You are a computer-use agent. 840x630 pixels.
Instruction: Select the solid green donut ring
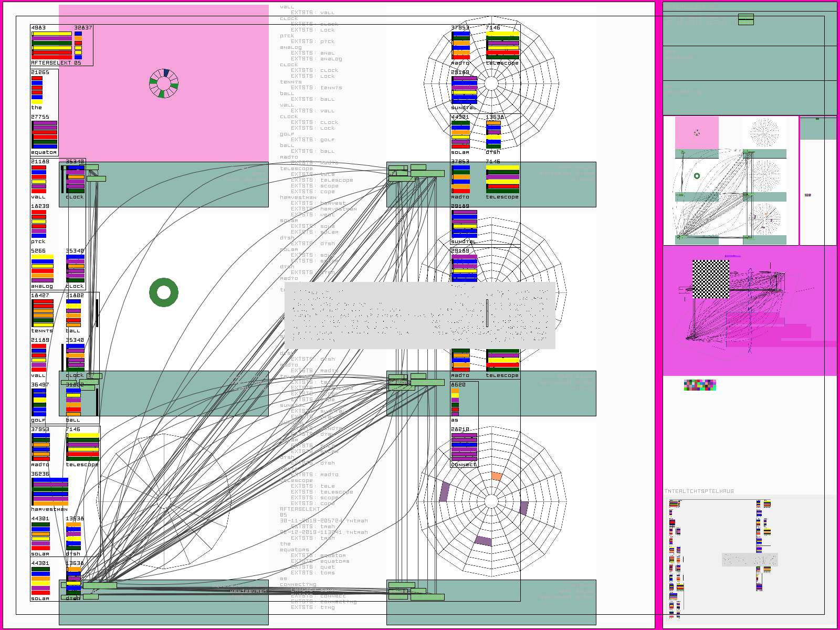(164, 292)
